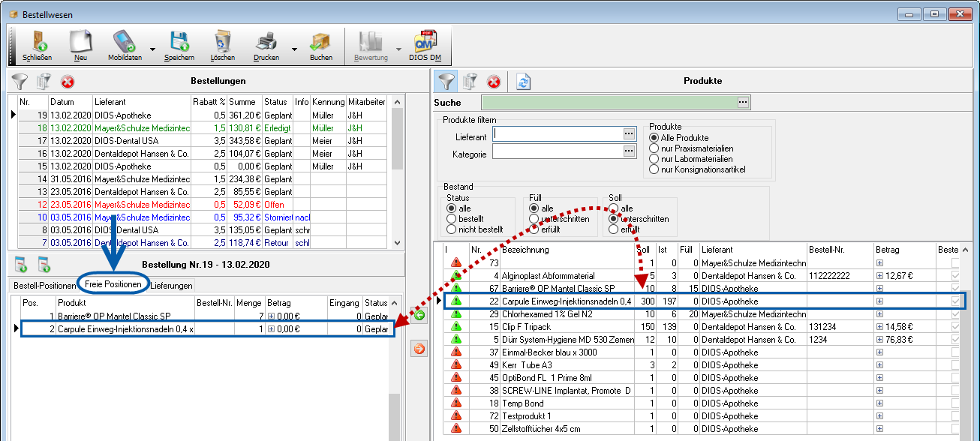The width and height of the screenshot is (980, 441).
Task: Select the Alle Produkte radio button
Action: (x=654, y=138)
